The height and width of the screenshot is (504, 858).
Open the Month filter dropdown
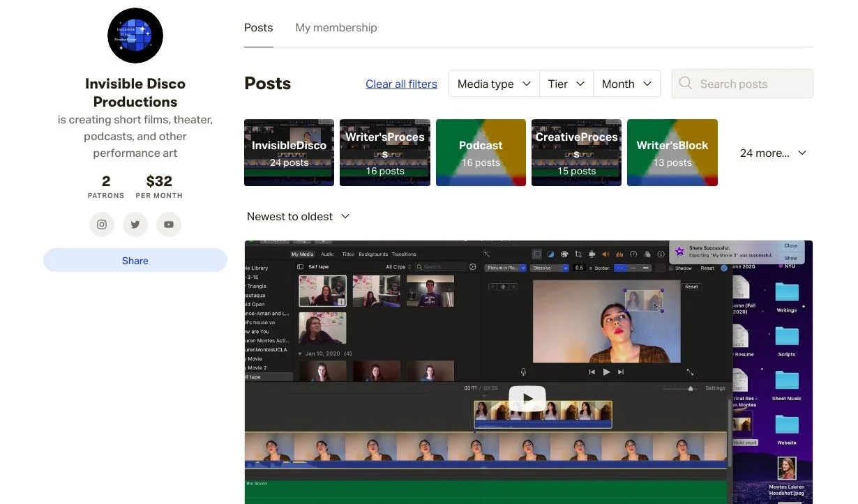(626, 84)
